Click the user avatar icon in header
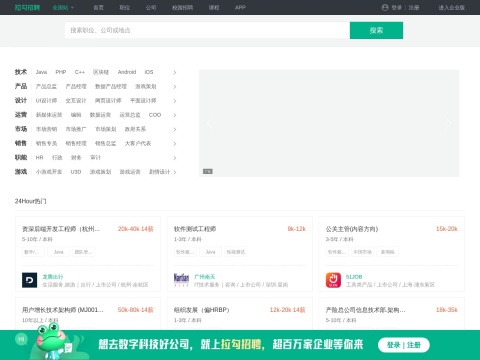Image resolution: width=480 pixels, height=360 pixels. click(385, 7)
